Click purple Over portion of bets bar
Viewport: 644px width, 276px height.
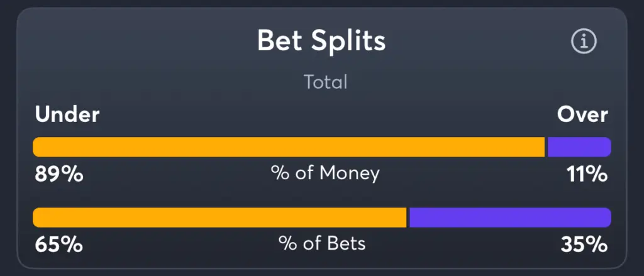point(511,218)
